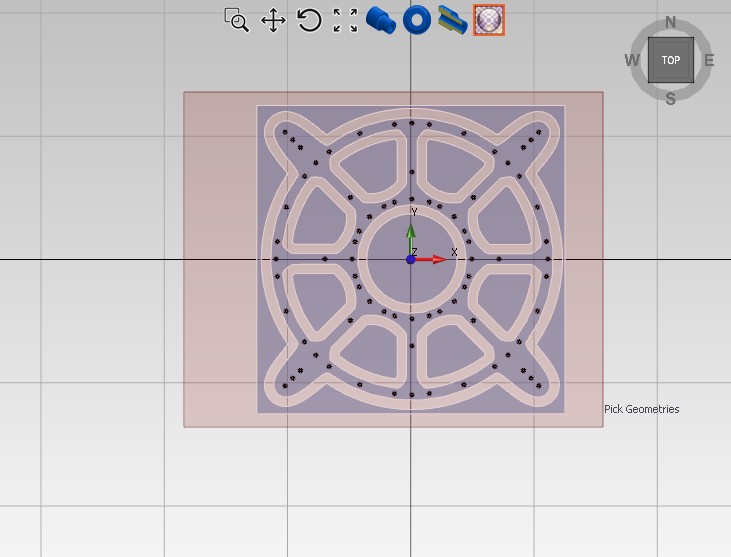The height and width of the screenshot is (557, 731).
Task: Select the pan view tool
Action: click(273, 21)
